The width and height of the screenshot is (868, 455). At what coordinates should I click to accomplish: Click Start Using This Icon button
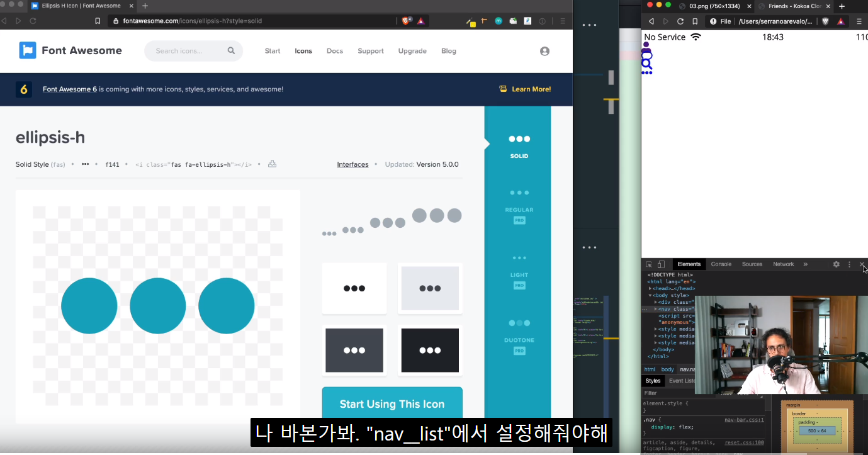point(392,404)
